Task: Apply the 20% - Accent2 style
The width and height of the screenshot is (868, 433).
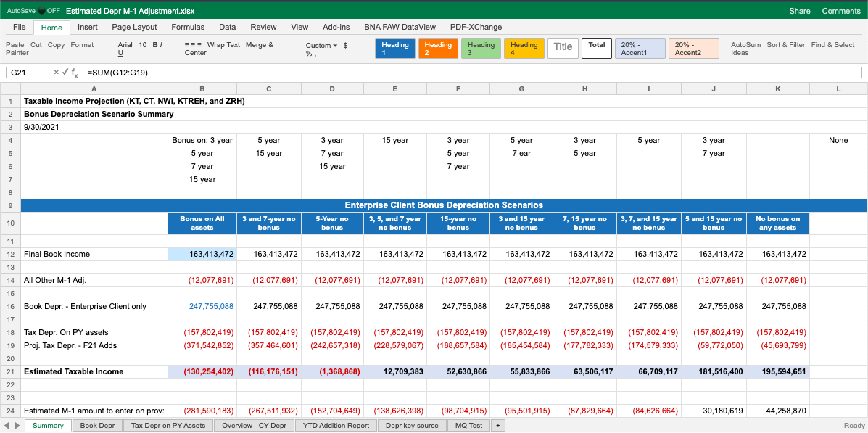Action: (694, 49)
